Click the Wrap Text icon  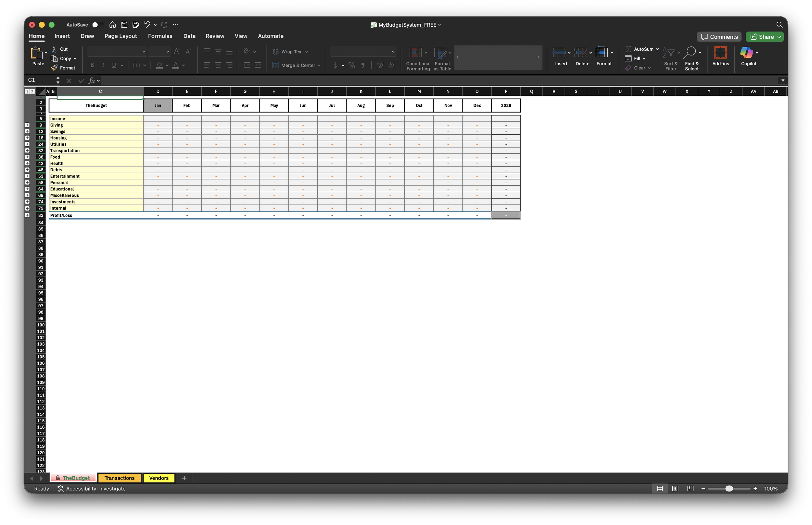pos(276,51)
